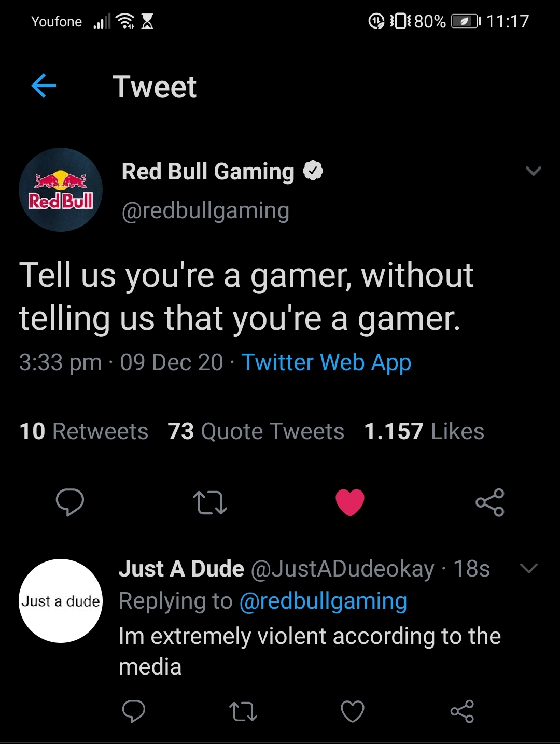
Task: Open main tweet options chevron
Action: 533,171
